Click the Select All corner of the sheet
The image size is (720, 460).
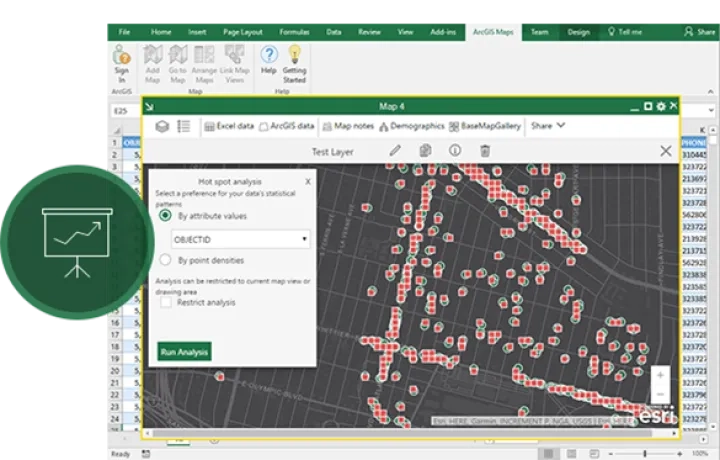[x=116, y=130]
